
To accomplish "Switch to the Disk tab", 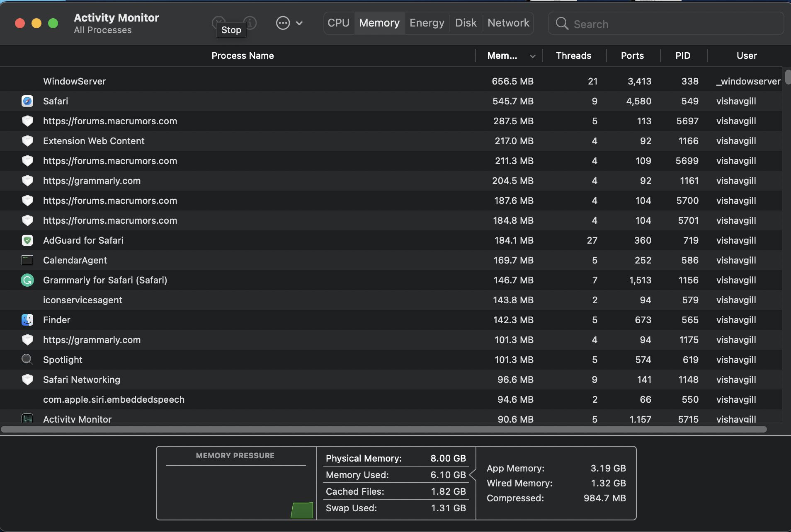I will pos(466,23).
